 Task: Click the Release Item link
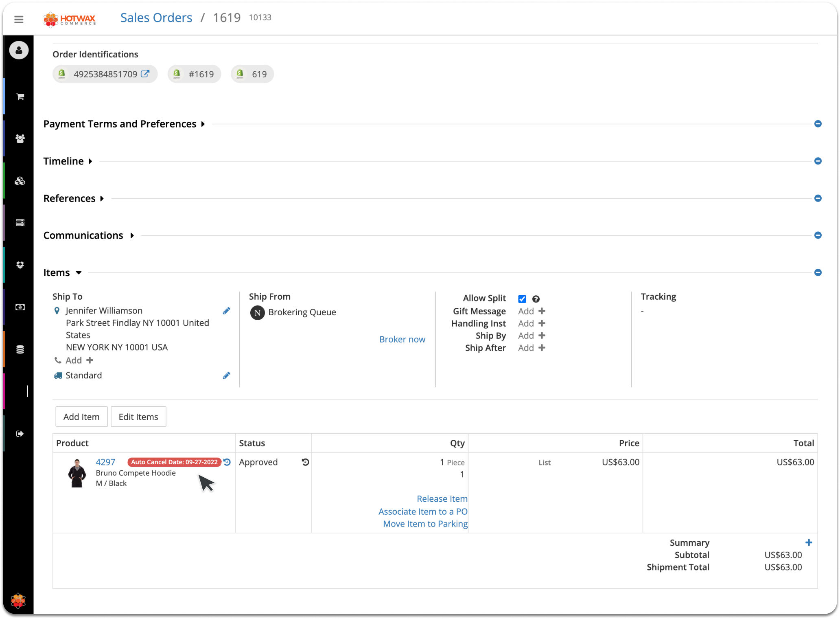pos(442,499)
